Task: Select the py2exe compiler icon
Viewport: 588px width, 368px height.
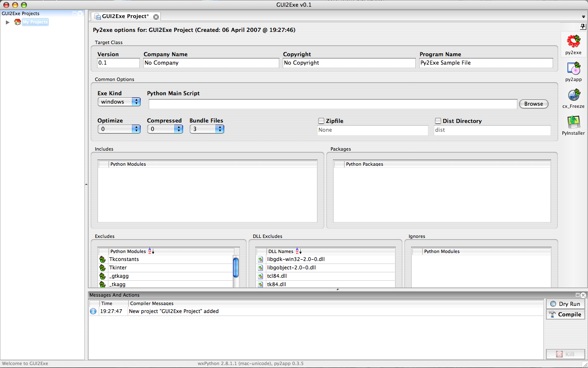Action: pos(573,42)
